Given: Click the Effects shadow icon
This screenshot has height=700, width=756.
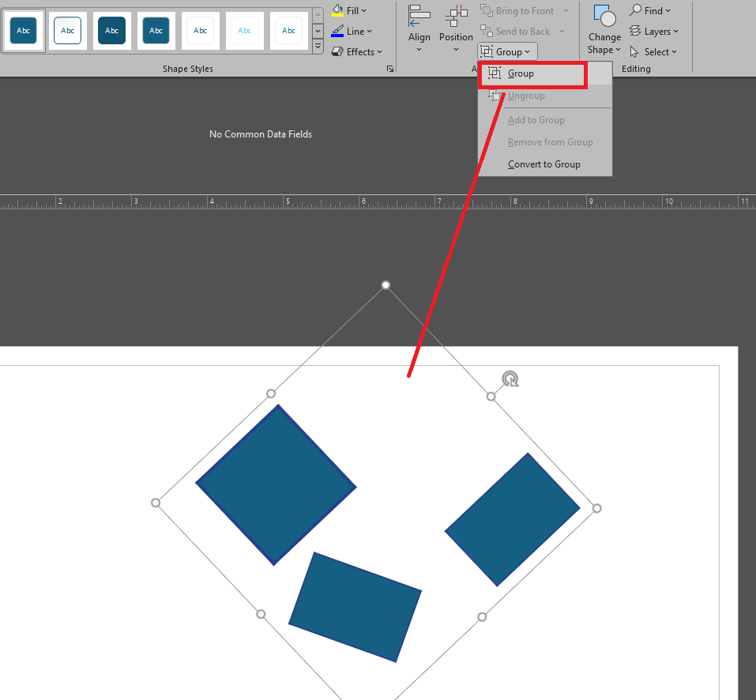Looking at the screenshot, I should pos(337,51).
